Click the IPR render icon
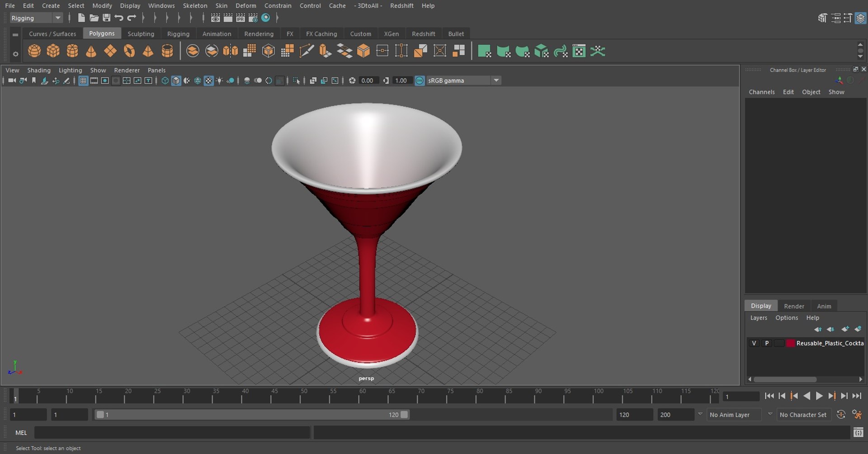 point(241,18)
